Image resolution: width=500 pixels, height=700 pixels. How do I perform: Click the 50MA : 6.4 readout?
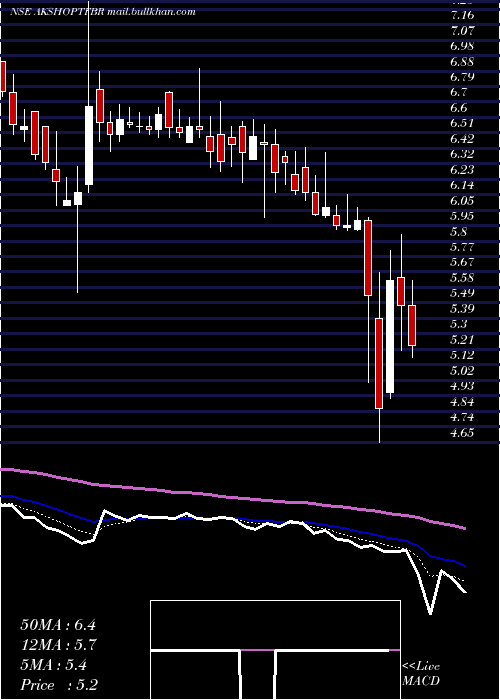[58, 625]
